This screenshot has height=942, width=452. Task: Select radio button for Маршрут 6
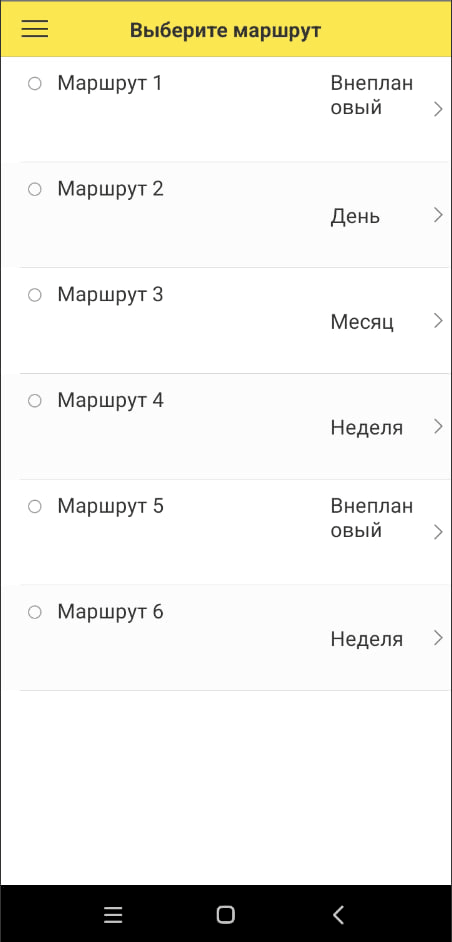(35, 612)
